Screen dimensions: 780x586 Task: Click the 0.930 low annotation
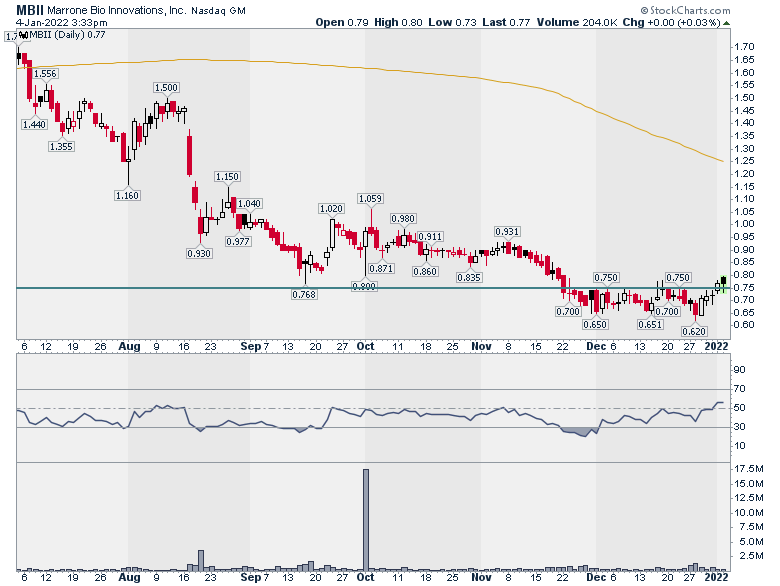(x=199, y=253)
